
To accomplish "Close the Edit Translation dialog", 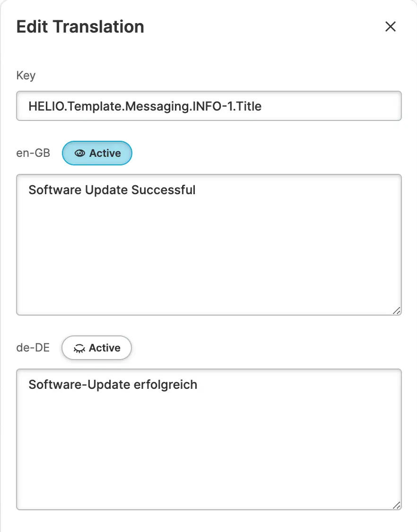I will [x=390, y=26].
